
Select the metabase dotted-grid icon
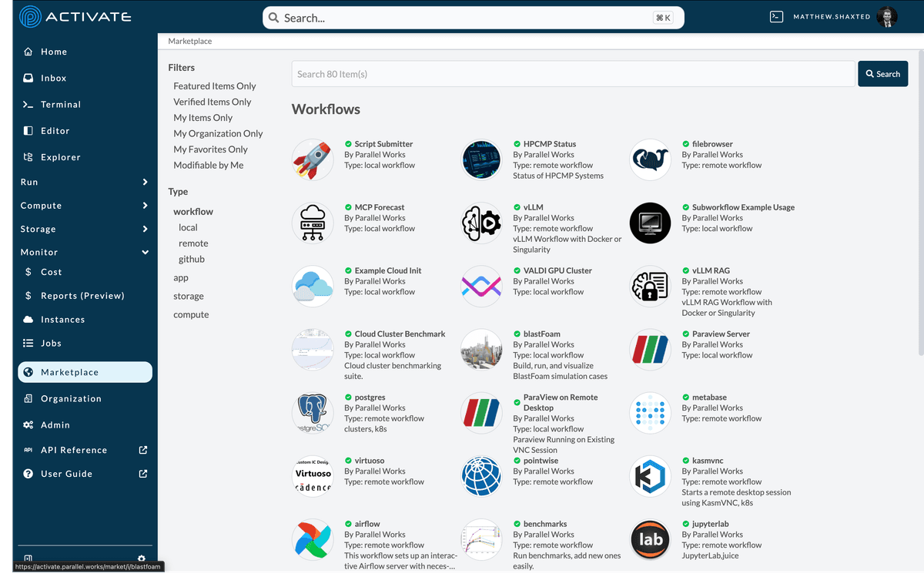(650, 412)
